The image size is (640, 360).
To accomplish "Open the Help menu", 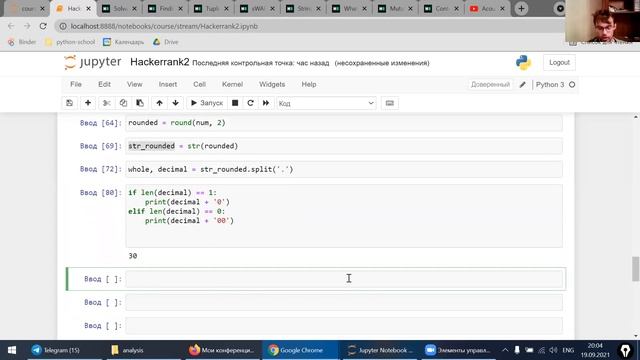I will click(309, 84).
